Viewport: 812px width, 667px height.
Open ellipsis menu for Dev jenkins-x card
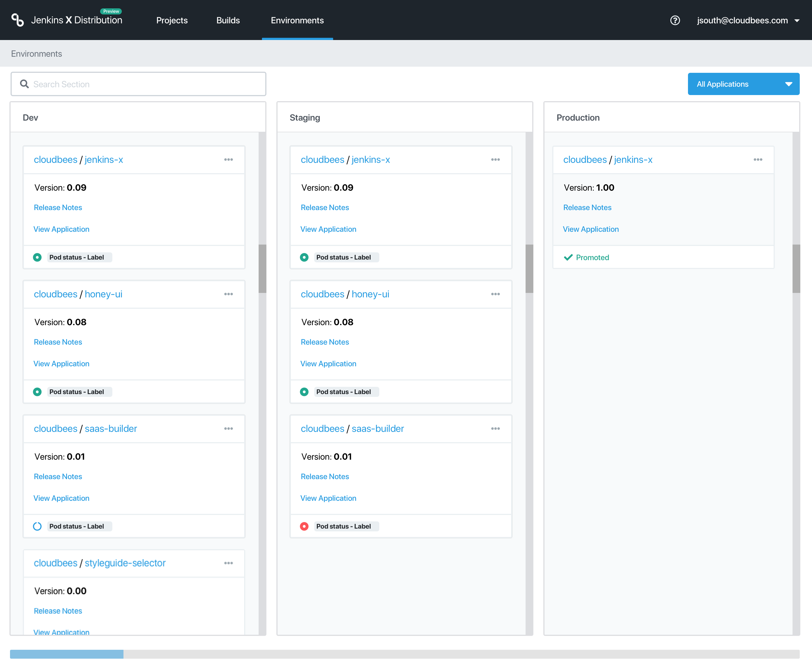228,160
